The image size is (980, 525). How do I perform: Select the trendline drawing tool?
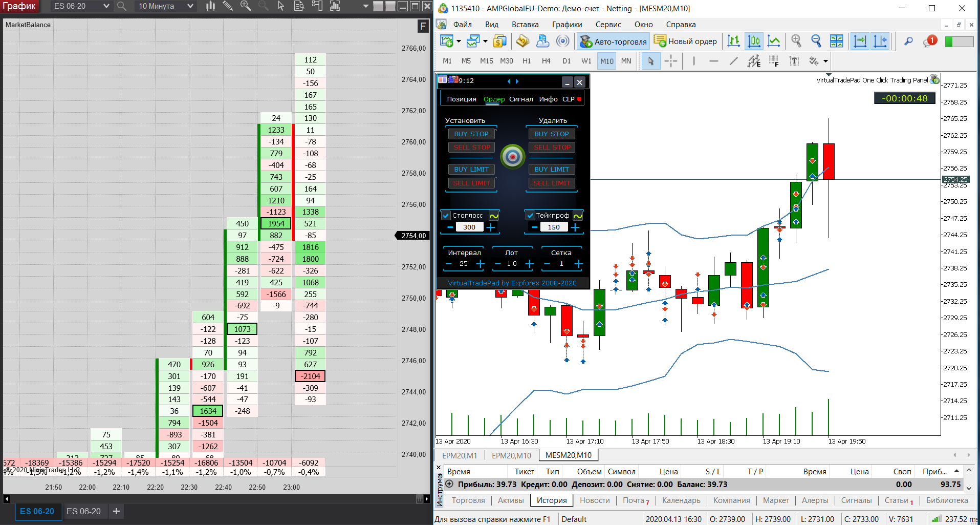point(734,61)
